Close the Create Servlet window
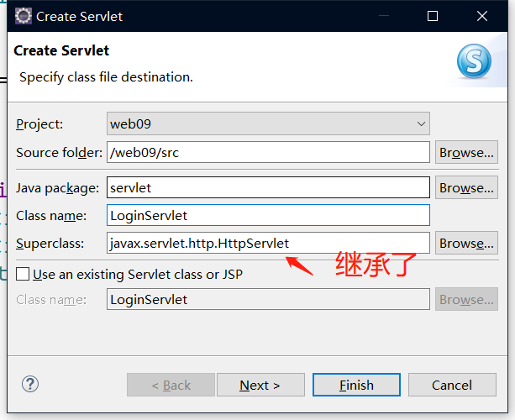 [x=481, y=16]
